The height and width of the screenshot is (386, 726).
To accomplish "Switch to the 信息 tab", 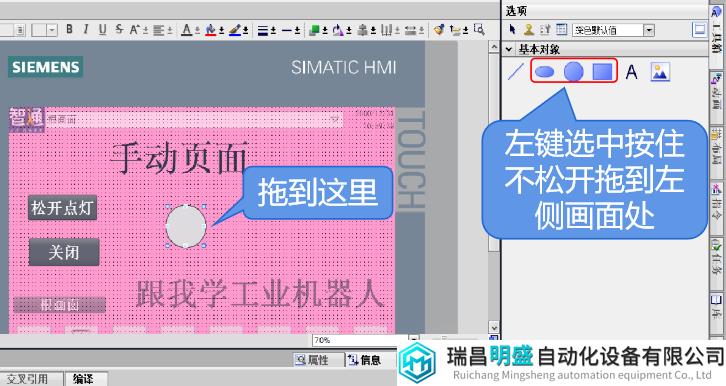I will point(365,360).
